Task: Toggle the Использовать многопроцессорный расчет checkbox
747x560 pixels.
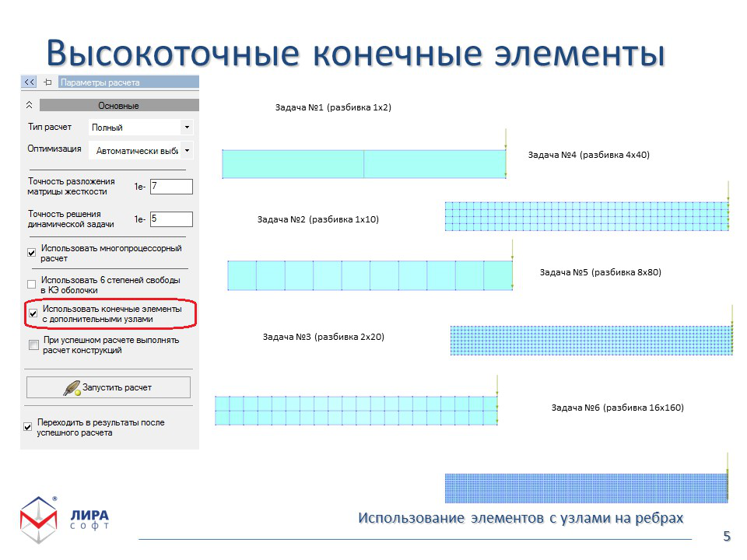Action: (x=31, y=252)
